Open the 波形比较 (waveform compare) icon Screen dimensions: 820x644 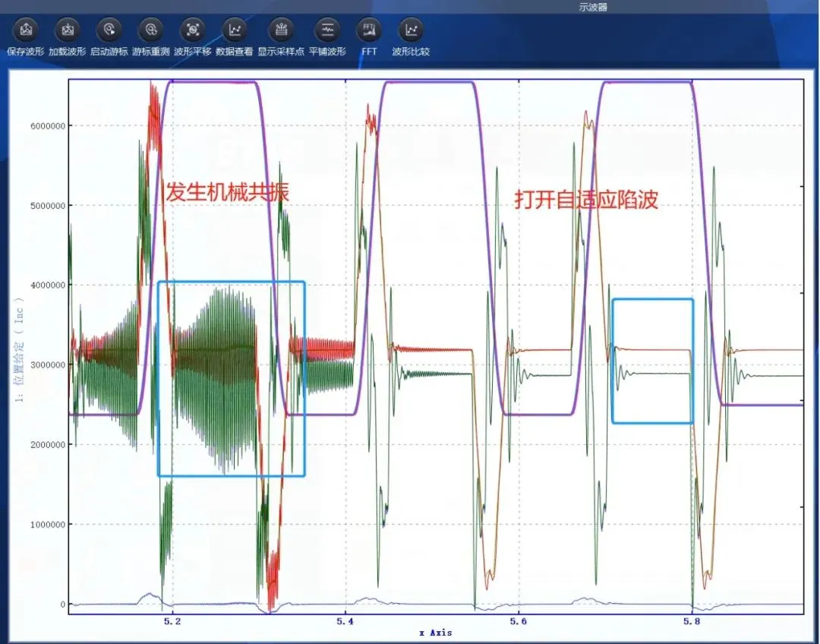(411, 30)
